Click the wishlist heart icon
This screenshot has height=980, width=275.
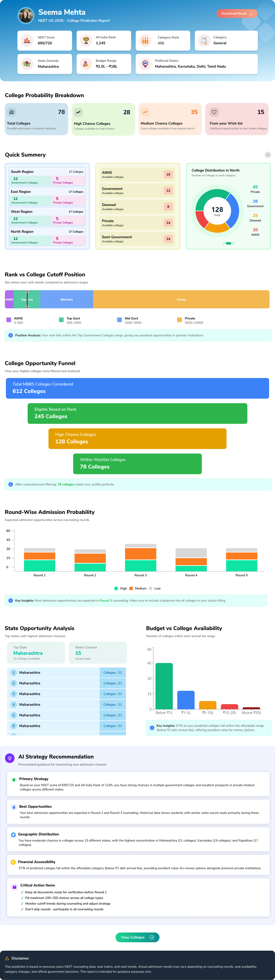point(214,112)
